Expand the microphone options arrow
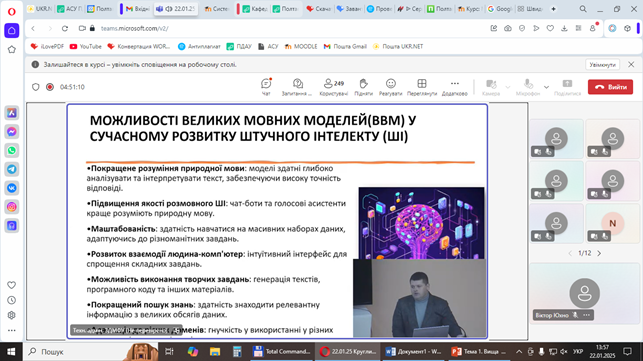Viewport: 643px width, 361px height. point(546,87)
